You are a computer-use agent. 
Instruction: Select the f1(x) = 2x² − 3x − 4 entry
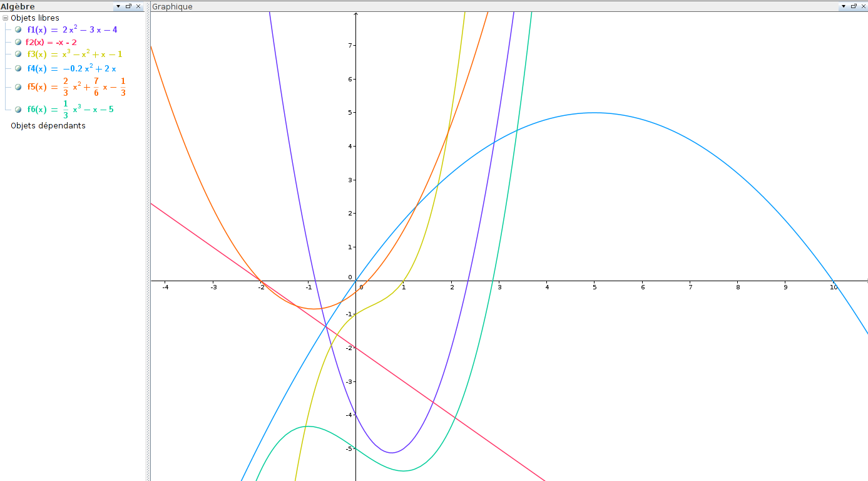(x=72, y=29)
